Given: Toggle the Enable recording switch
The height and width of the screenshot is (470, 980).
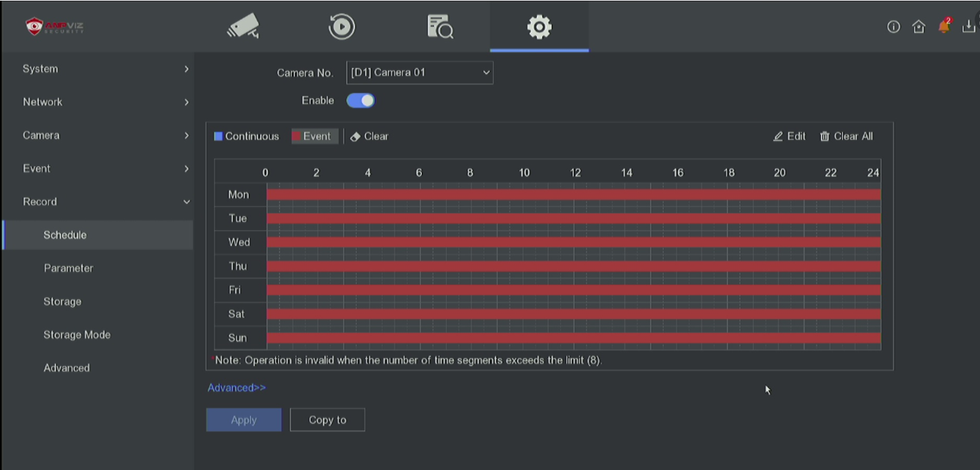Looking at the screenshot, I should (360, 101).
